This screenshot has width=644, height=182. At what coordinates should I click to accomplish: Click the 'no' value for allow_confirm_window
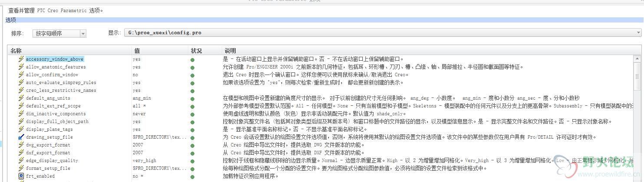pyautogui.click(x=135, y=75)
